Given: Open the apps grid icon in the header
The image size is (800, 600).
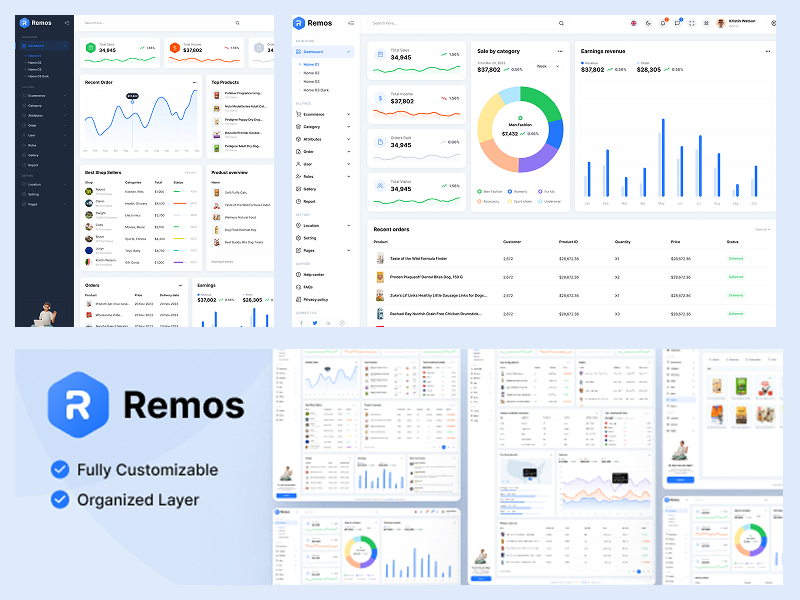Looking at the screenshot, I should 707,23.
